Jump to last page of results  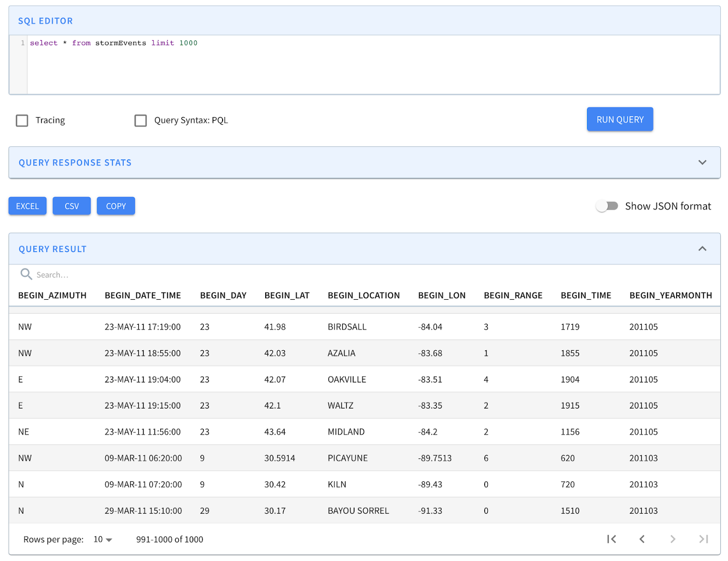704,539
